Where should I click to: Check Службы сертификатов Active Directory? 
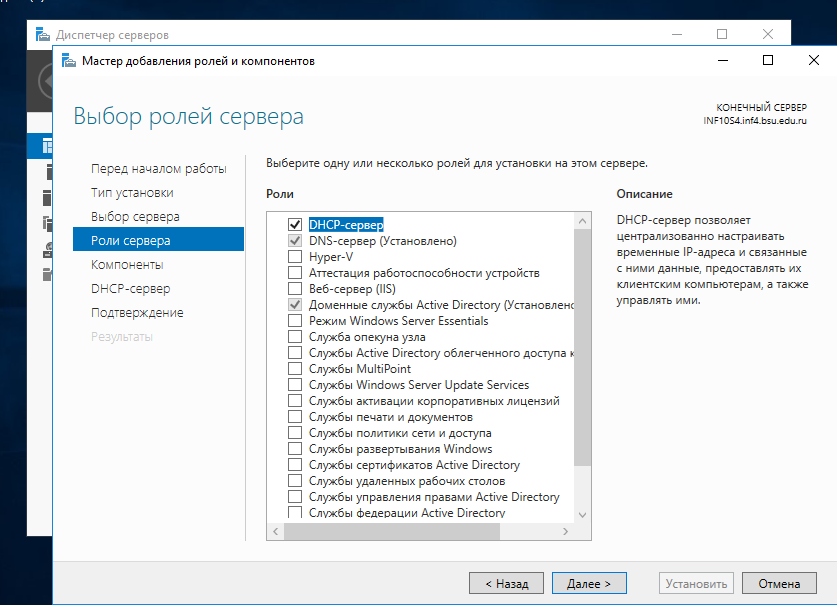[295, 465]
